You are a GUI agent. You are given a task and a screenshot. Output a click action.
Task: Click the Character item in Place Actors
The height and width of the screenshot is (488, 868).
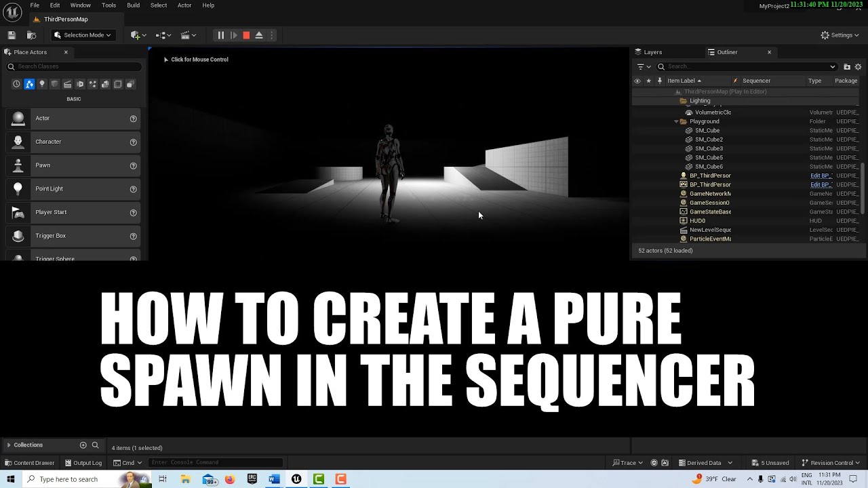[x=73, y=142]
